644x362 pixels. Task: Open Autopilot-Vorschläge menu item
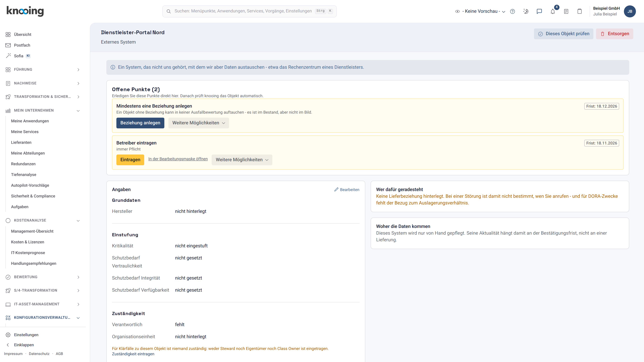point(30,185)
